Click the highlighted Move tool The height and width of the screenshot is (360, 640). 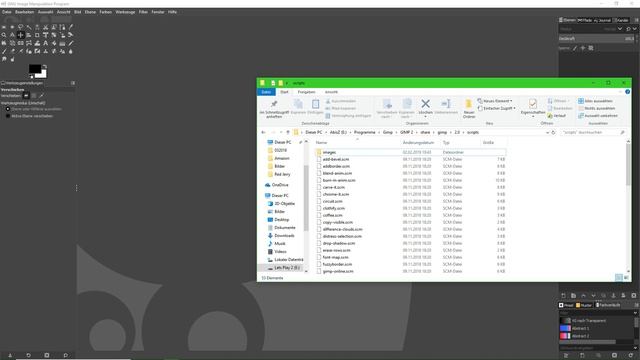[20, 35]
